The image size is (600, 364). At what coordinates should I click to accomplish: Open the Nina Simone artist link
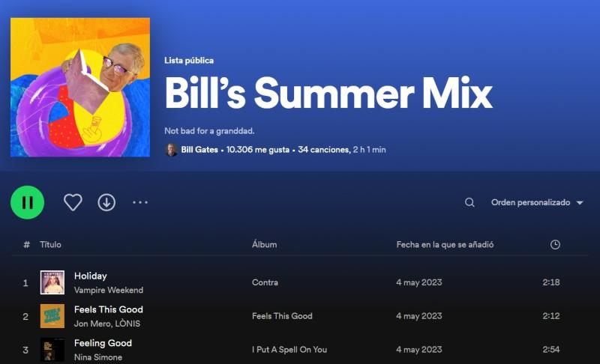(98, 357)
